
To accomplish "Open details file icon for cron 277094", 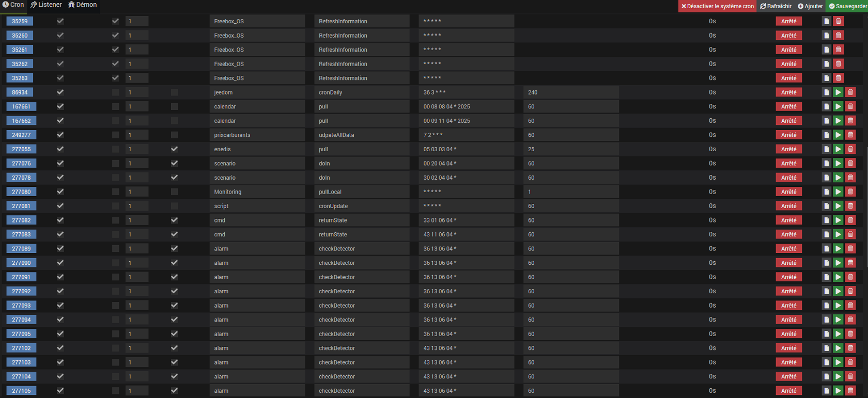I will coord(827,320).
